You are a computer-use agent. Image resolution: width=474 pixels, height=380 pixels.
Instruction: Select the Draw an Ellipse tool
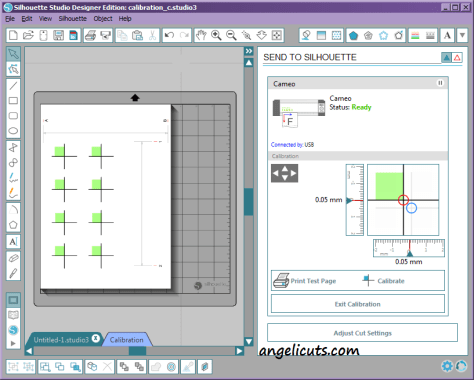(x=13, y=131)
